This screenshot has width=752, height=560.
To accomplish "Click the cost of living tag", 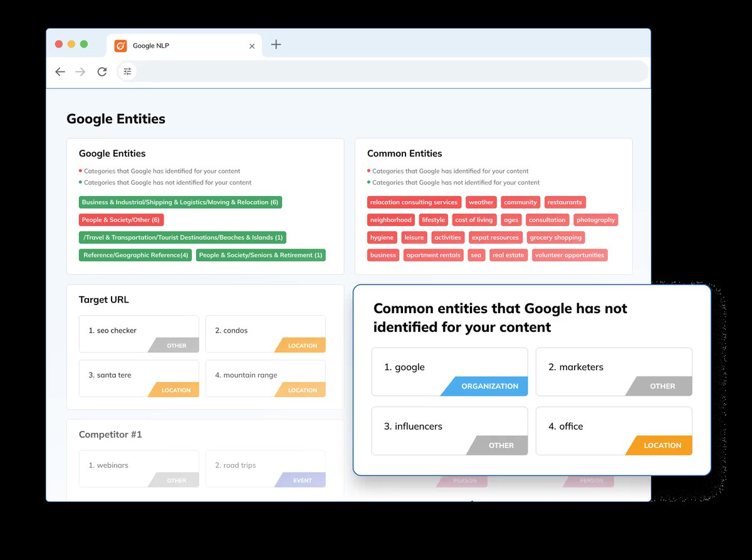I will [x=474, y=220].
